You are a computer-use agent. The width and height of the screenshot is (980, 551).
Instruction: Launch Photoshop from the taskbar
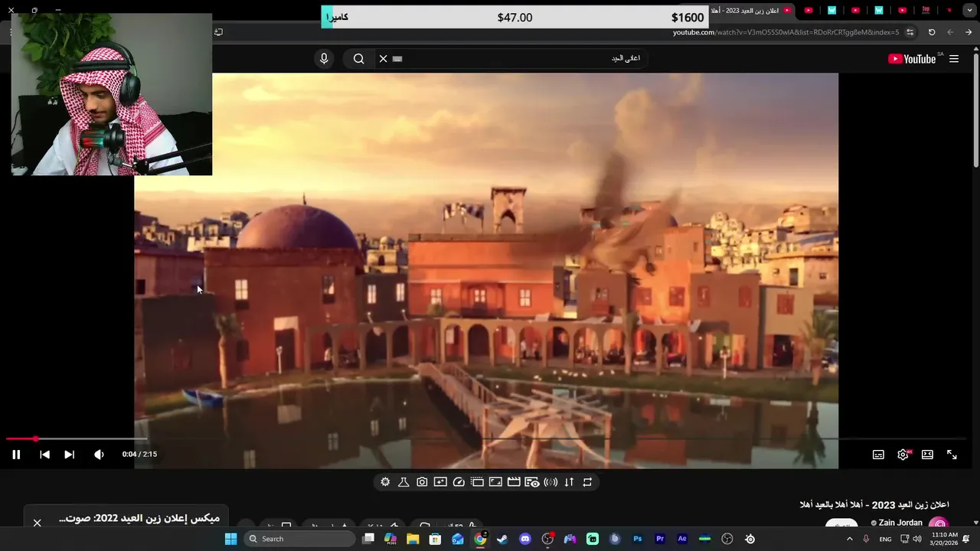[637, 539]
